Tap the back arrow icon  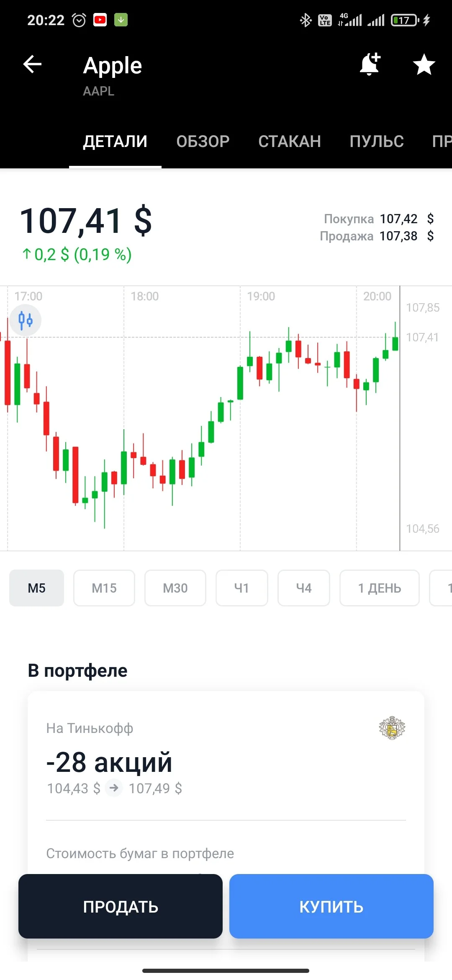click(x=32, y=64)
